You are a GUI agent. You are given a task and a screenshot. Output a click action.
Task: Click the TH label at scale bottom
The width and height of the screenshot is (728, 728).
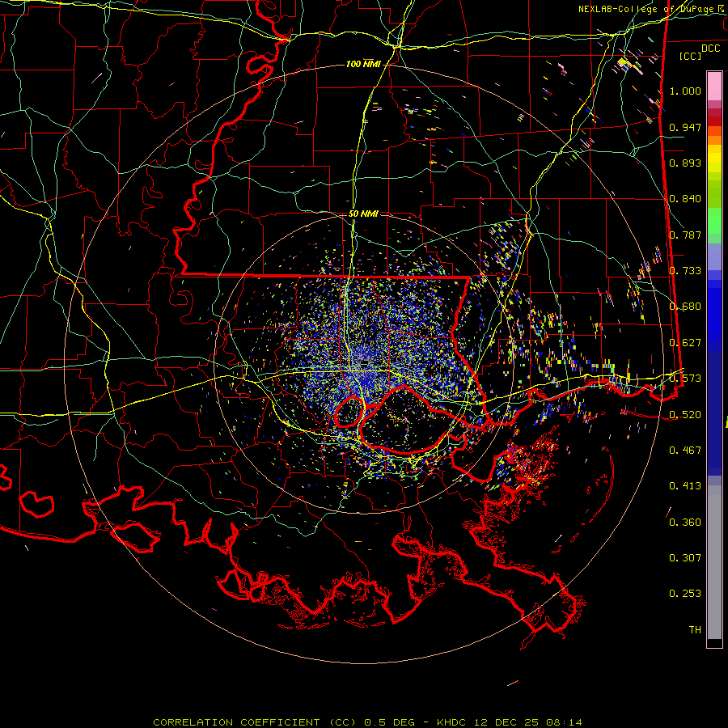coord(695,630)
